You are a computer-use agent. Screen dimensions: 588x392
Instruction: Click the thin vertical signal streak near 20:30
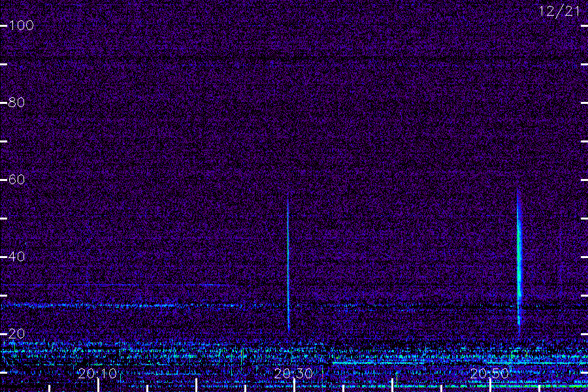pyautogui.click(x=288, y=263)
